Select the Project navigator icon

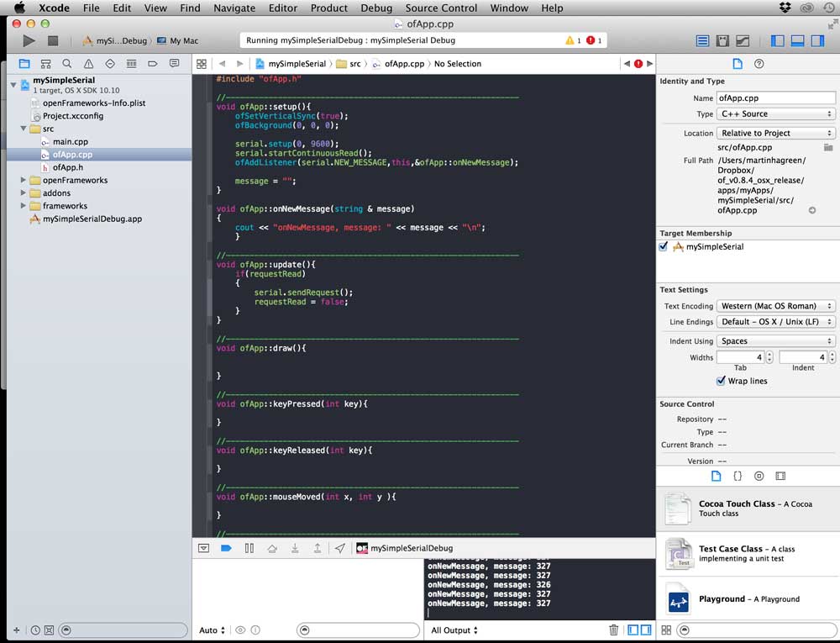pos(24,64)
